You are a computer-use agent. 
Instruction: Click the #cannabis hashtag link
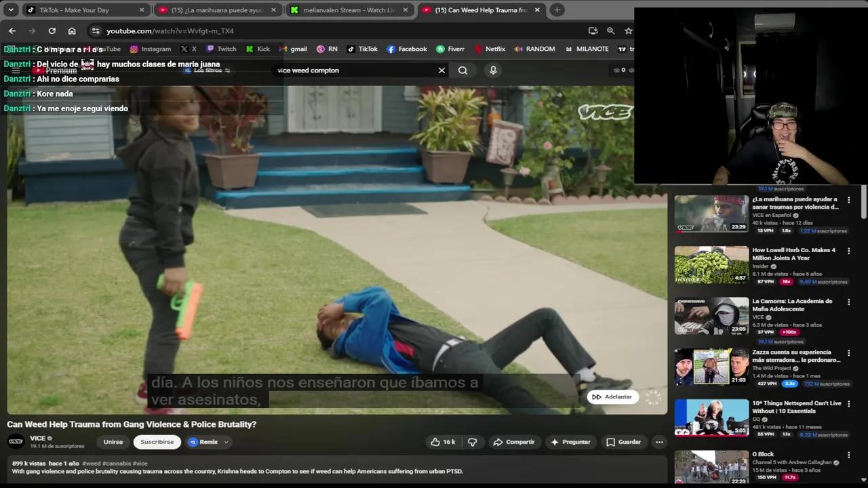point(117,464)
